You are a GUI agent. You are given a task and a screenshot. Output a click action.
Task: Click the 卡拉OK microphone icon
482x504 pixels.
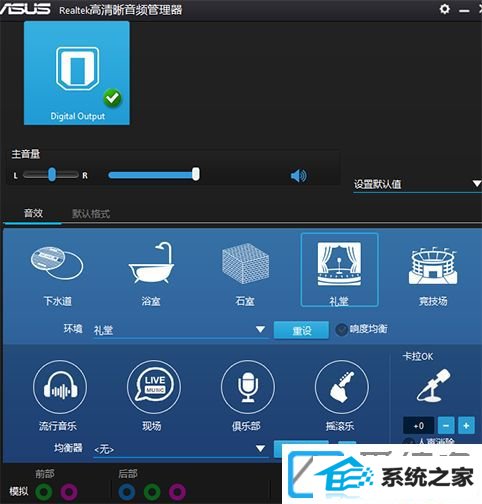point(433,385)
